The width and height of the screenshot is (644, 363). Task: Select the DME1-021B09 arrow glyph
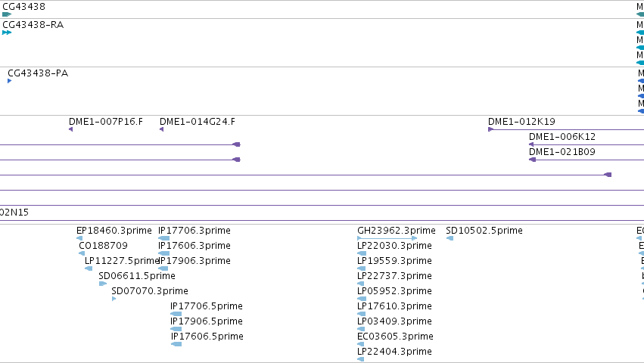(x=532, y=160)
